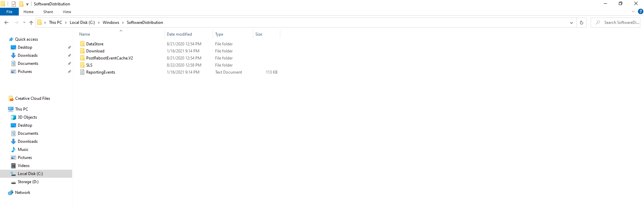The image size is (644, 209).
Task: Click Local Disk (C:) in the breadcrumb
Action: (x=82, y=23)
